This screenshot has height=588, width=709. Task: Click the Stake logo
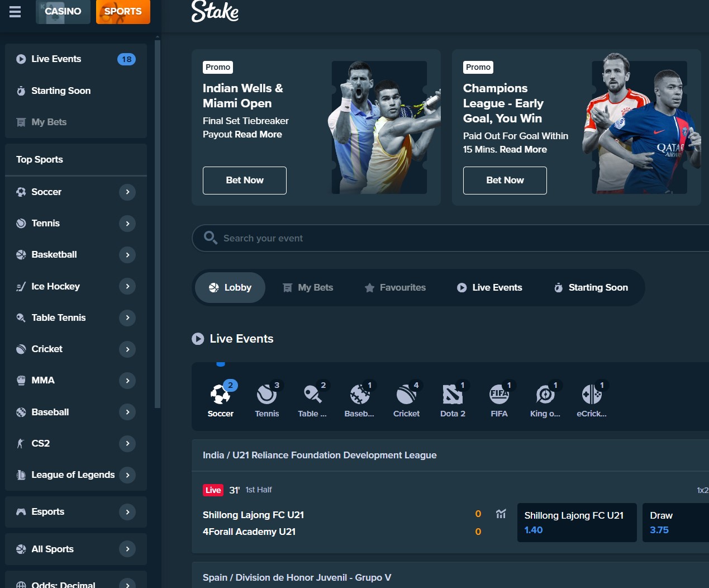click(x=215, y=11)
